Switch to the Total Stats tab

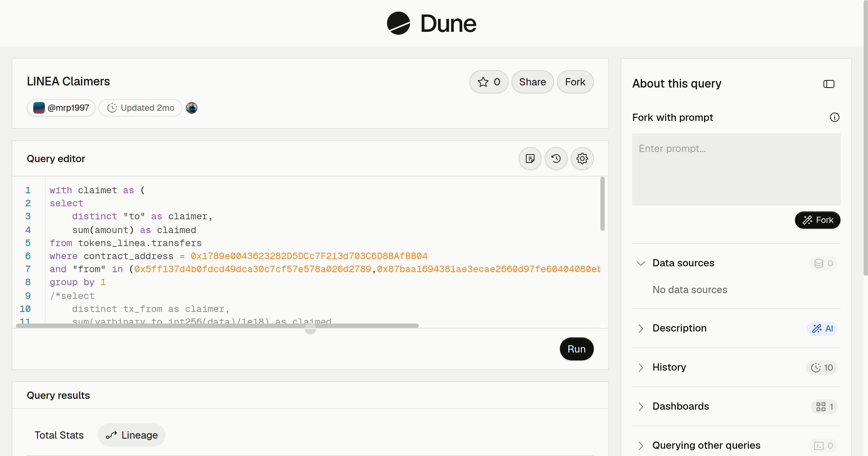(59, 435)
